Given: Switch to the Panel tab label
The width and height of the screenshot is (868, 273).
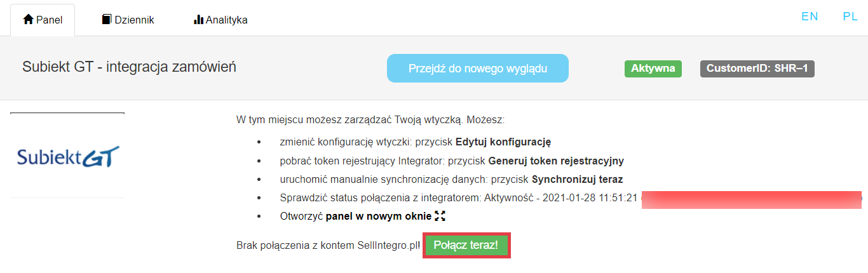Looking at the screenshot, I should click(x=50, y=20).
